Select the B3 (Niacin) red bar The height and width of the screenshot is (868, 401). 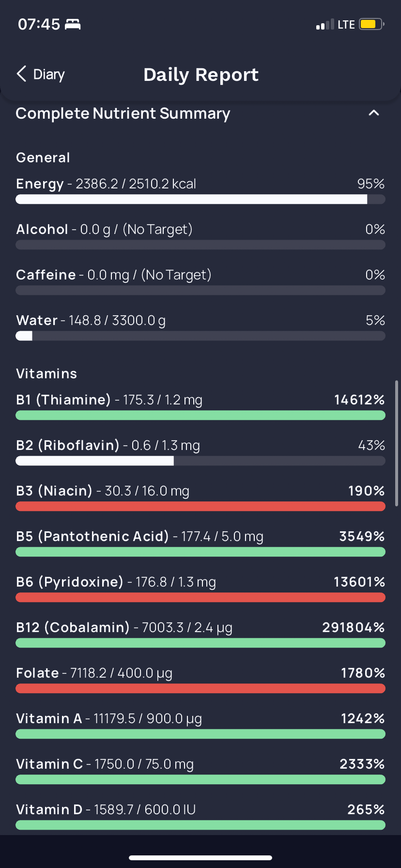(200, 507)
